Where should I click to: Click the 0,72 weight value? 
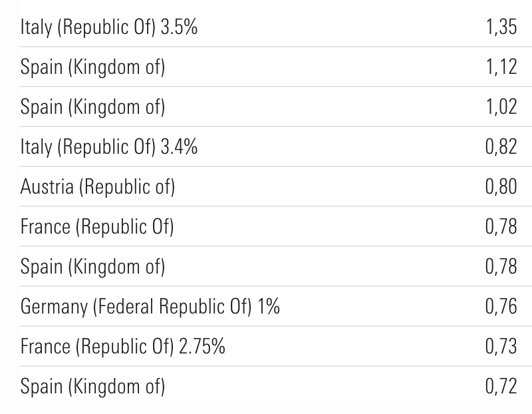pyautogui.click(x=501, y=387)
